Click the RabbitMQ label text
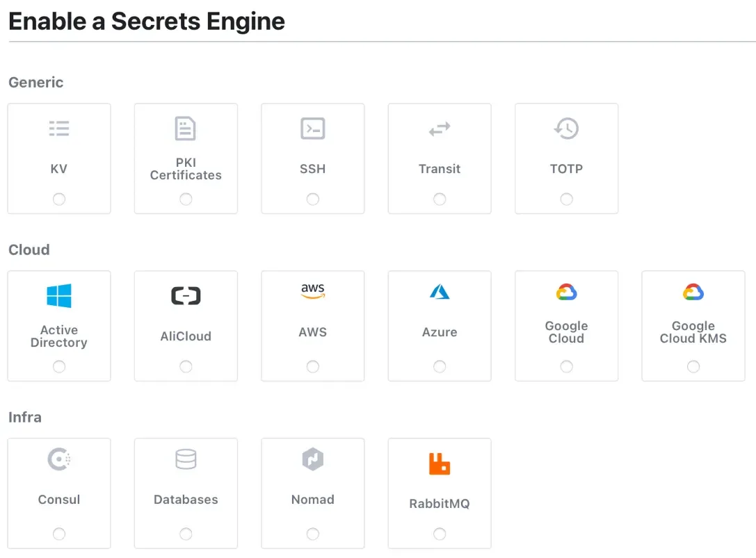The image size is (756, 558). pos(440,504)
